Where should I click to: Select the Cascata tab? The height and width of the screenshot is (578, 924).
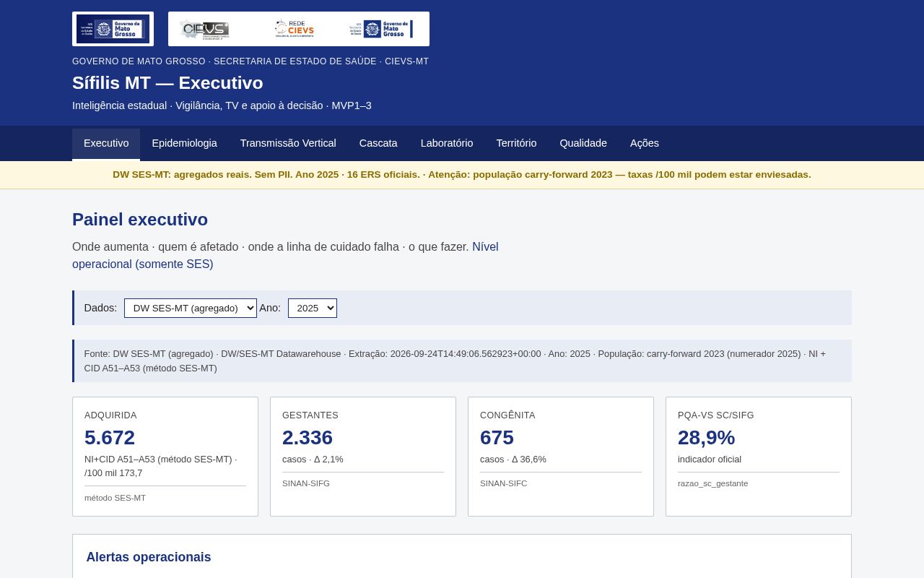(x=378, y=143)
